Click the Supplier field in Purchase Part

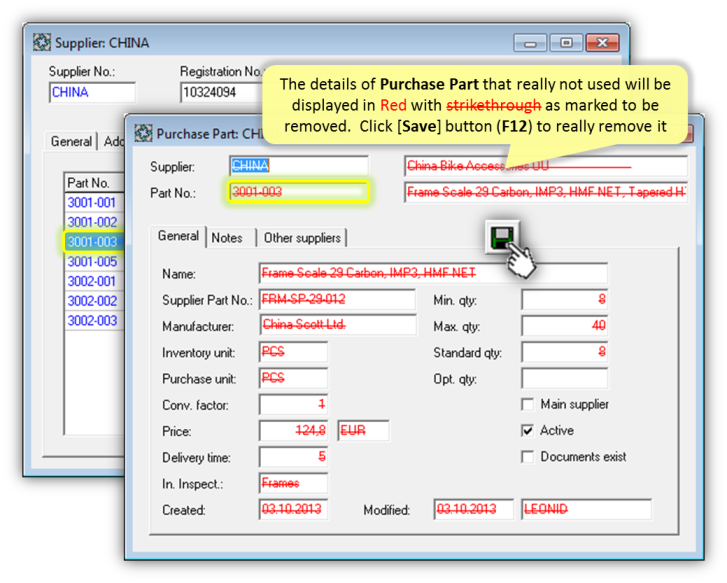click(x=299, y=166)
